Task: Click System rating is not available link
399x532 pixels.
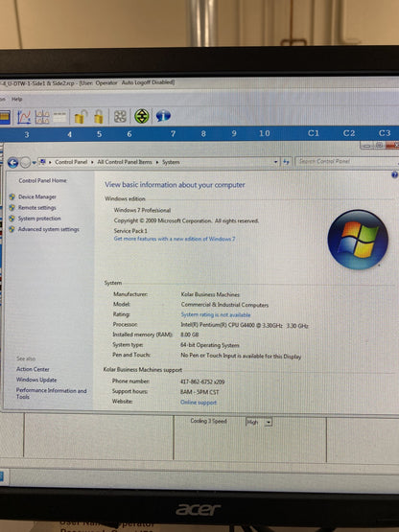Action: click(x=216, y=314)
